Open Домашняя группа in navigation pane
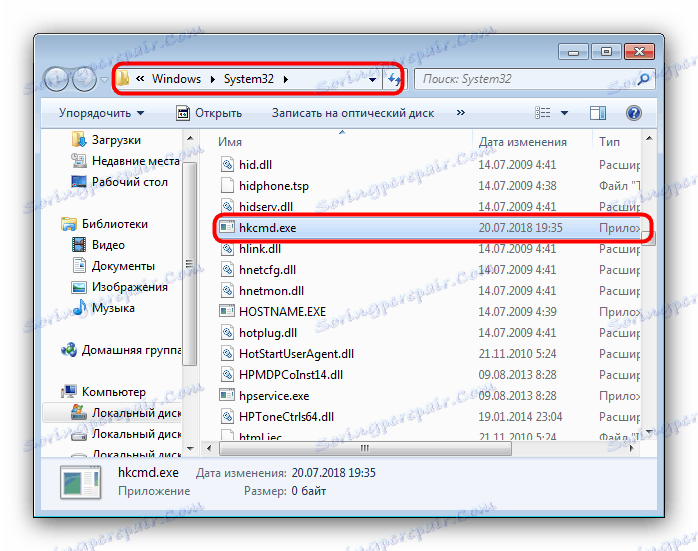 pos(121,350)
